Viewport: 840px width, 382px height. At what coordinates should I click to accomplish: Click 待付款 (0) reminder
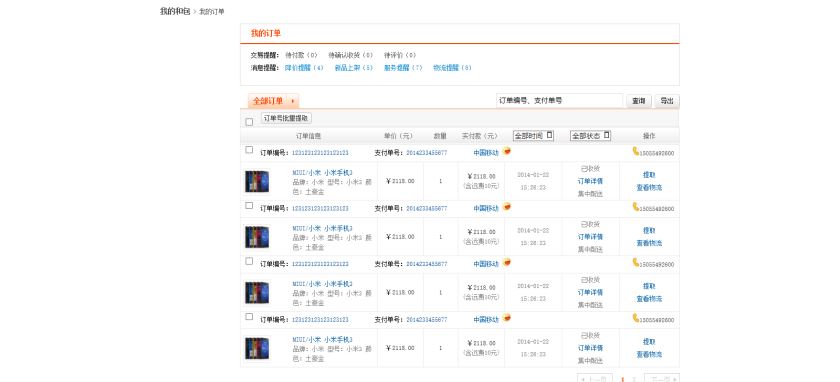point(301,55)
